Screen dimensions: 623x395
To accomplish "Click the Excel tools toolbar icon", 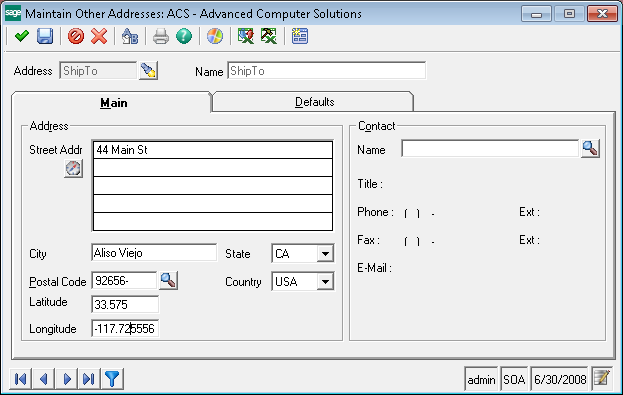I will (x=269, y=37).
